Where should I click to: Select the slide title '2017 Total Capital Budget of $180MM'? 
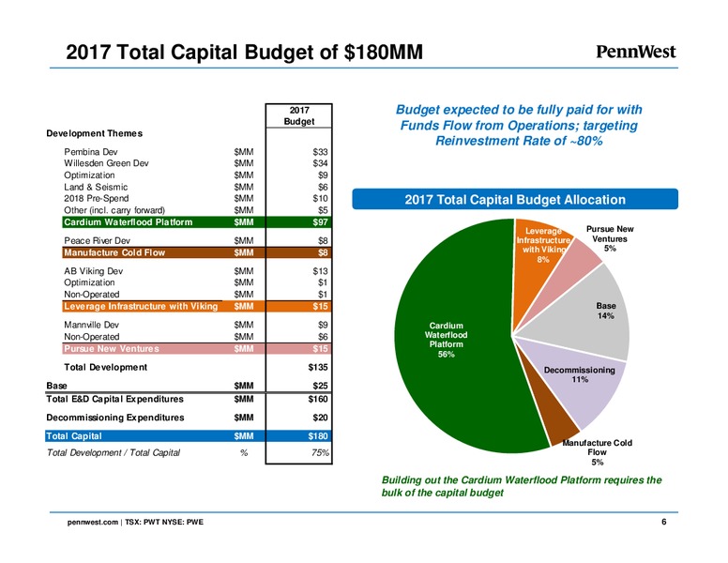point(244,52)
